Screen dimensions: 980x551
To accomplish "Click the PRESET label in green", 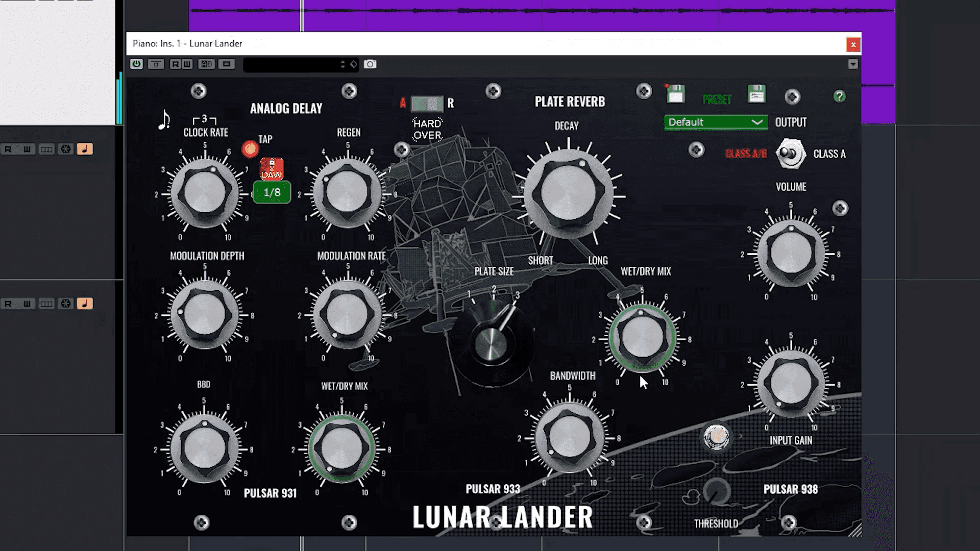I will point(717,99).
